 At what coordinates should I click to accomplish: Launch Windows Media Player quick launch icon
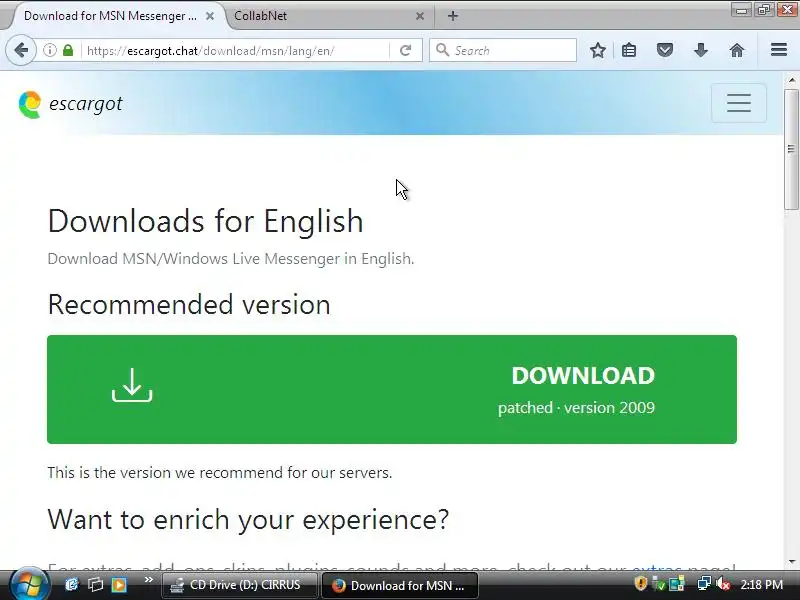coord(119,584)
